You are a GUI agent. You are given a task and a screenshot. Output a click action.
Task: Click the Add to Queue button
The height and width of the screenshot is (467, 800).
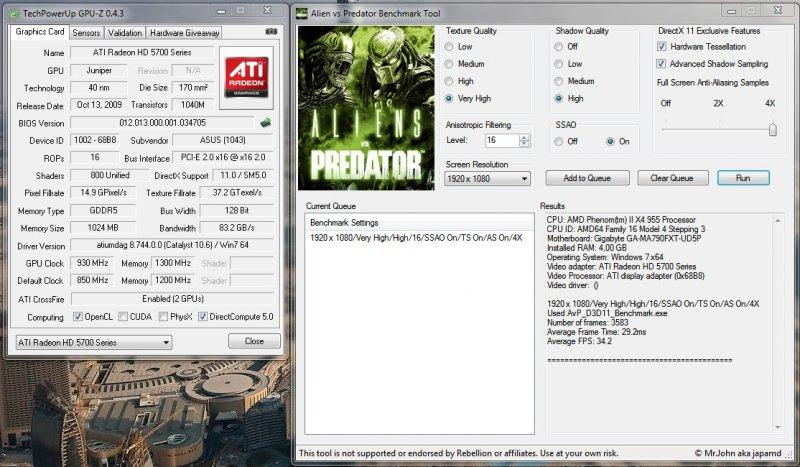point(587,178)
